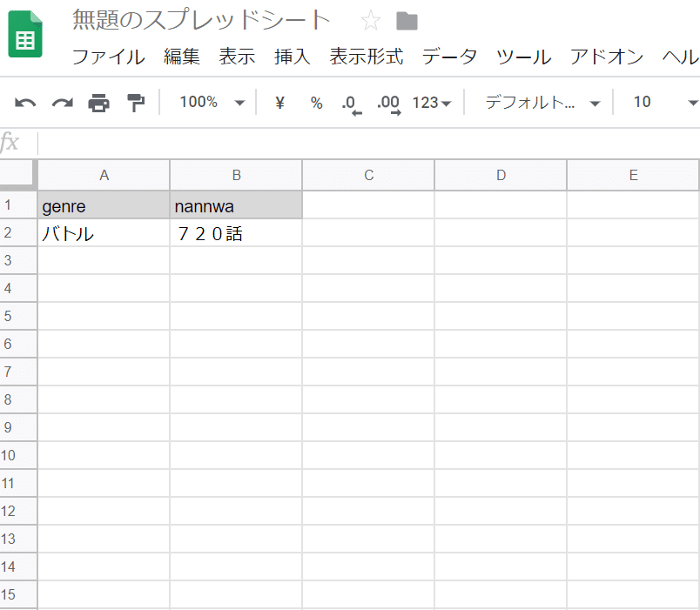The height and width of the screenshot is (610, 700).
Task: Select empty cell C7
Action: 369,372
